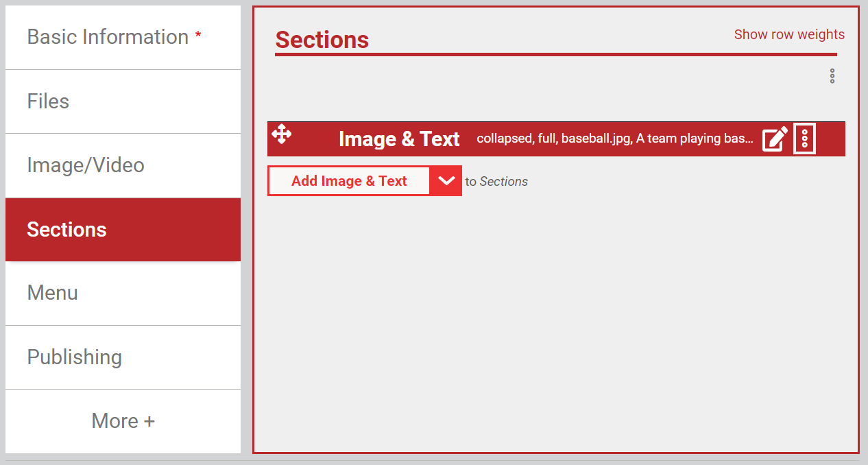Viewport: 868px width, 465px height.
Task: Click the Add Image & Text button
Action: pos(349,181)
